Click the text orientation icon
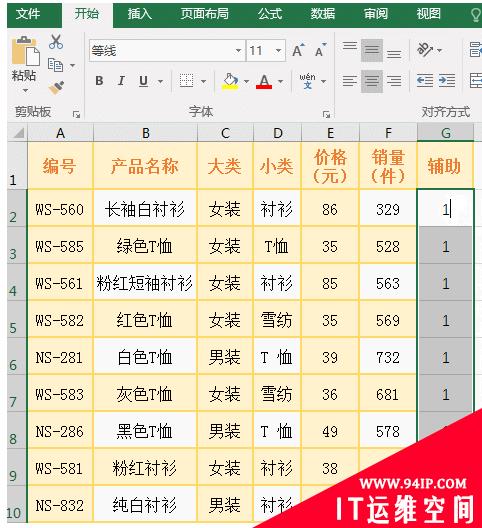Viewport: 482px width, 528px height. pos(425,50)
